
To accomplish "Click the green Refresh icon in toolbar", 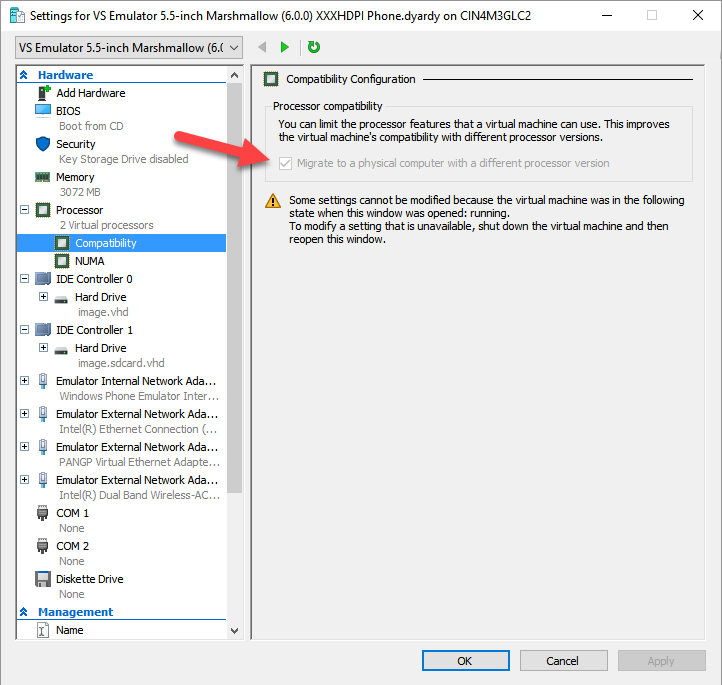I will coord(314,47).
